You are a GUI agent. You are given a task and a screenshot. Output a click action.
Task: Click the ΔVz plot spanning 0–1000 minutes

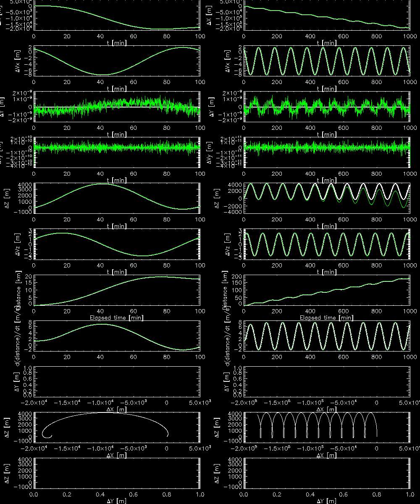pyautogui.click(x=326, y=244)
